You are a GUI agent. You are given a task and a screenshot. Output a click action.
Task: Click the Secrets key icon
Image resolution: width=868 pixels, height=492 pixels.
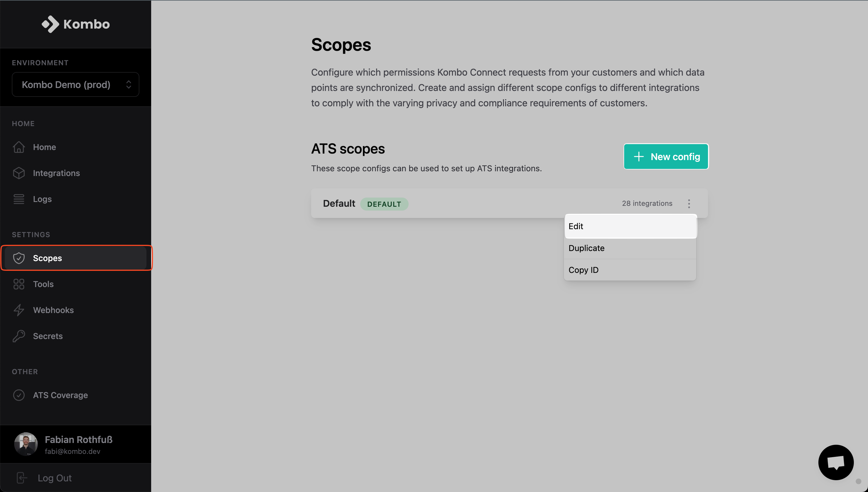coord(19,336)
